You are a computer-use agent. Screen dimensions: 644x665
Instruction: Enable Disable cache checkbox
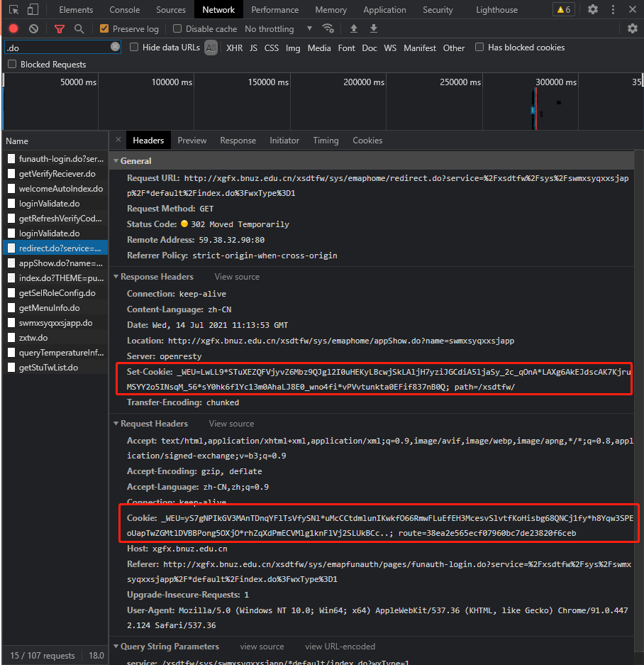(177, 28)
